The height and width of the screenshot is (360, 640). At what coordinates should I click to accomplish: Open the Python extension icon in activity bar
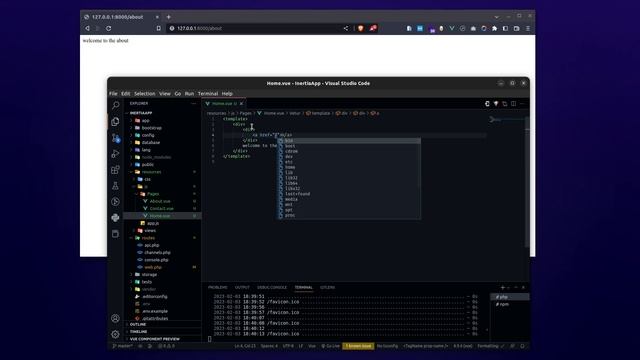click(116, 218)
